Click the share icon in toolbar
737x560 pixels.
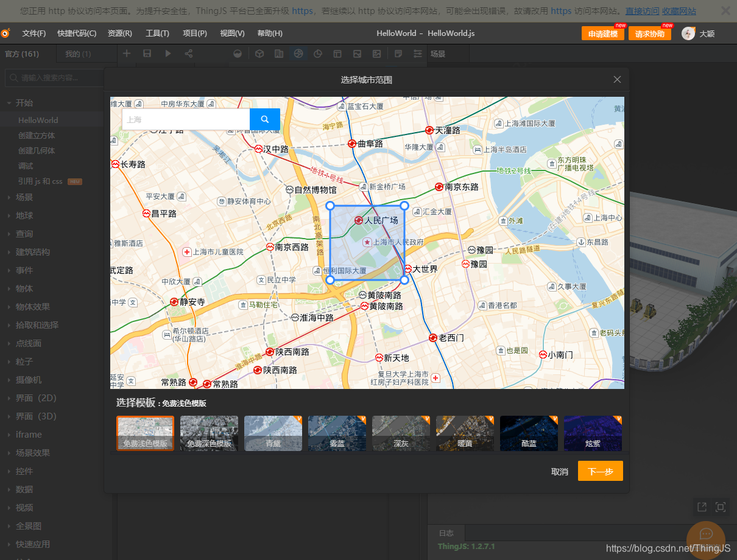189,54
